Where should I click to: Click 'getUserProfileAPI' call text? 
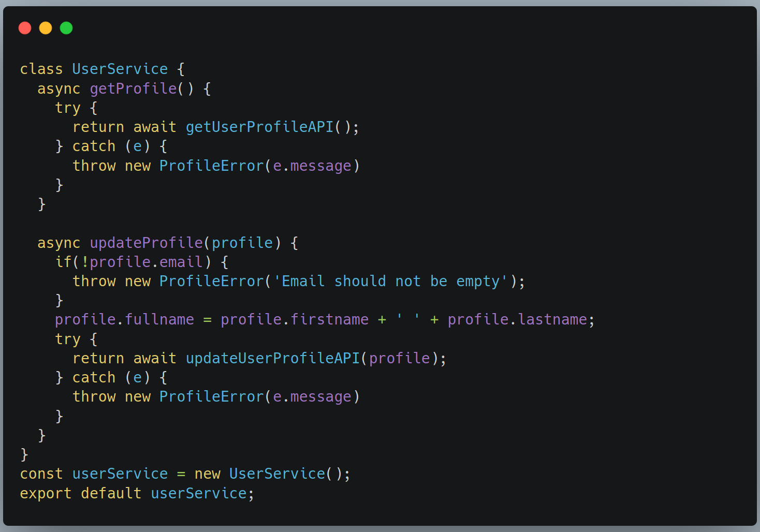[x=260, y=127]
